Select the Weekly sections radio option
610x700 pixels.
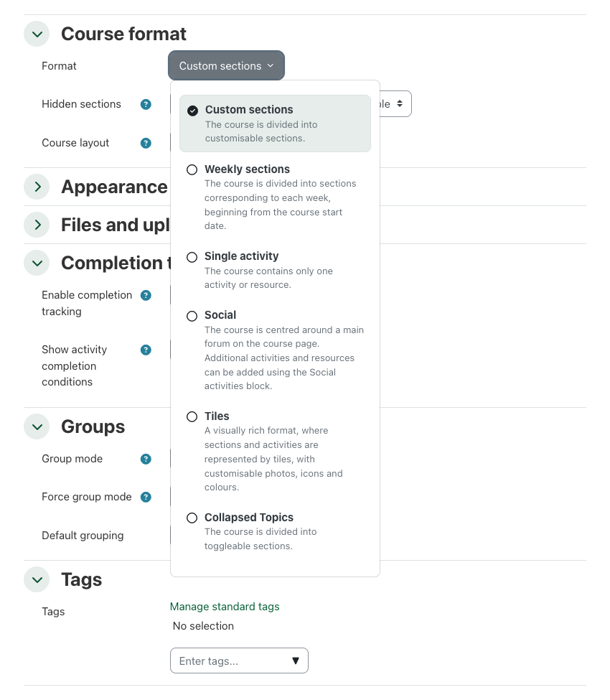coord(192,170)
